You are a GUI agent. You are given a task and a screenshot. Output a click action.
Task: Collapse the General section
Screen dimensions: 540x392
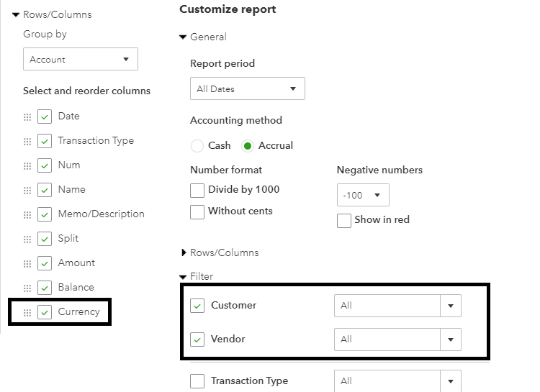(x=184, y=37)
